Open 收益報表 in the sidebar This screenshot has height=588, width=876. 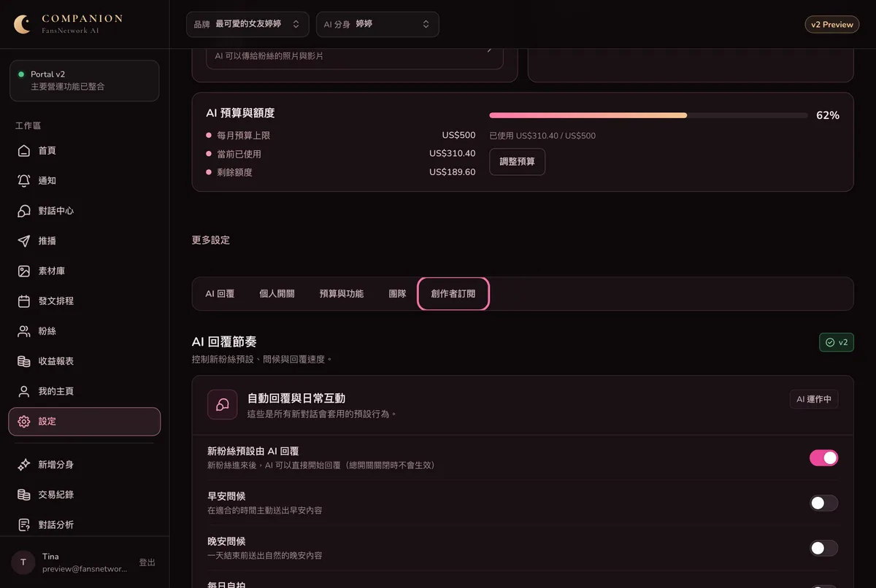(x=85, y=361)
